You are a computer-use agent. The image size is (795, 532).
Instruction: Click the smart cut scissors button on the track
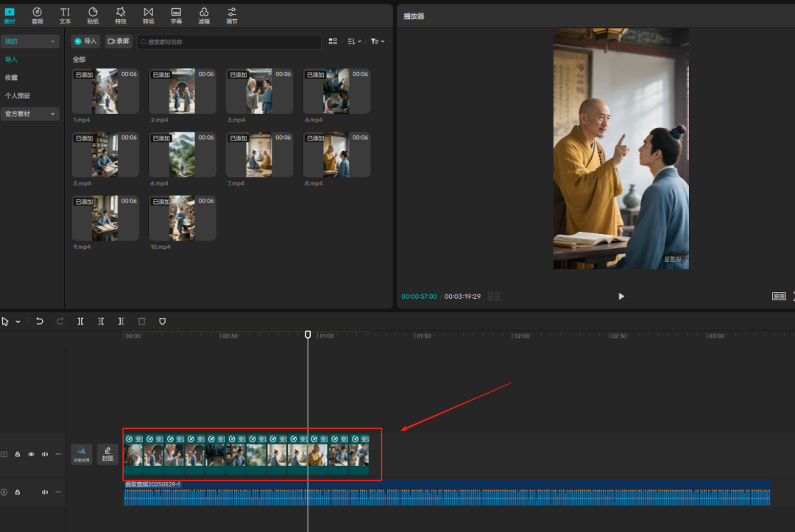pos(82,454)
